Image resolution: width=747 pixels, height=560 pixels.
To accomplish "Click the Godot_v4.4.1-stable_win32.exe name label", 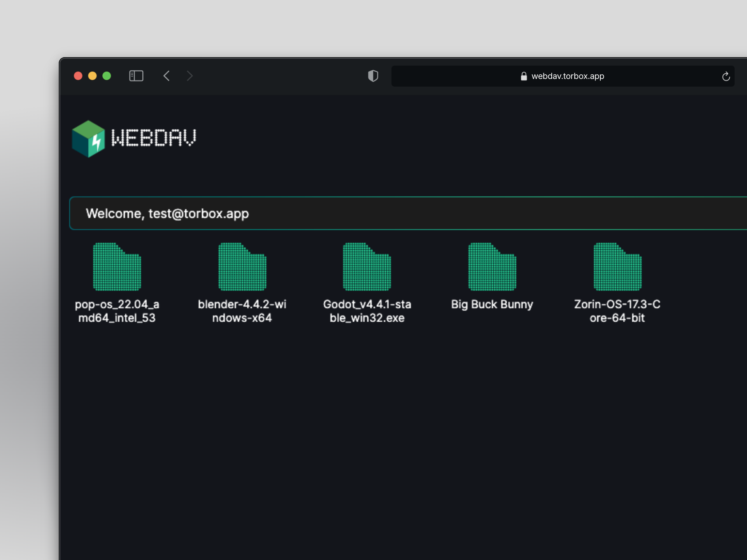I will [x=367, y=311].
